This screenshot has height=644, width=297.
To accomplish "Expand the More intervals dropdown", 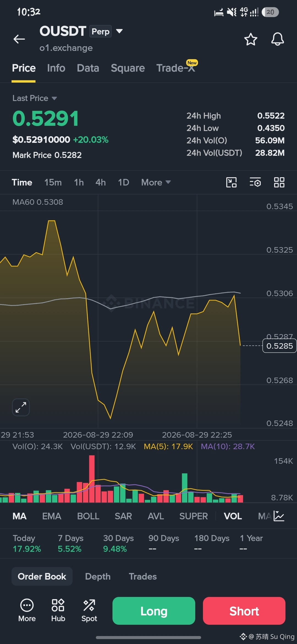I will [156, 182].
